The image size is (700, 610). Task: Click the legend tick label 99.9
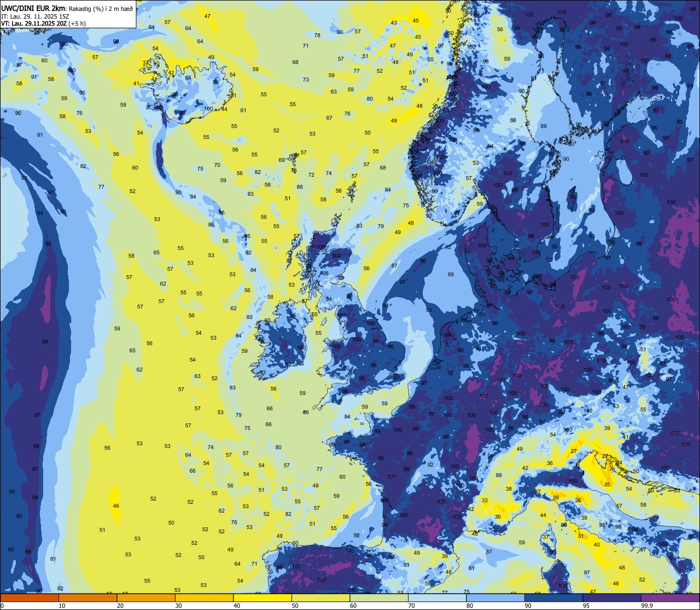[647, 606]
